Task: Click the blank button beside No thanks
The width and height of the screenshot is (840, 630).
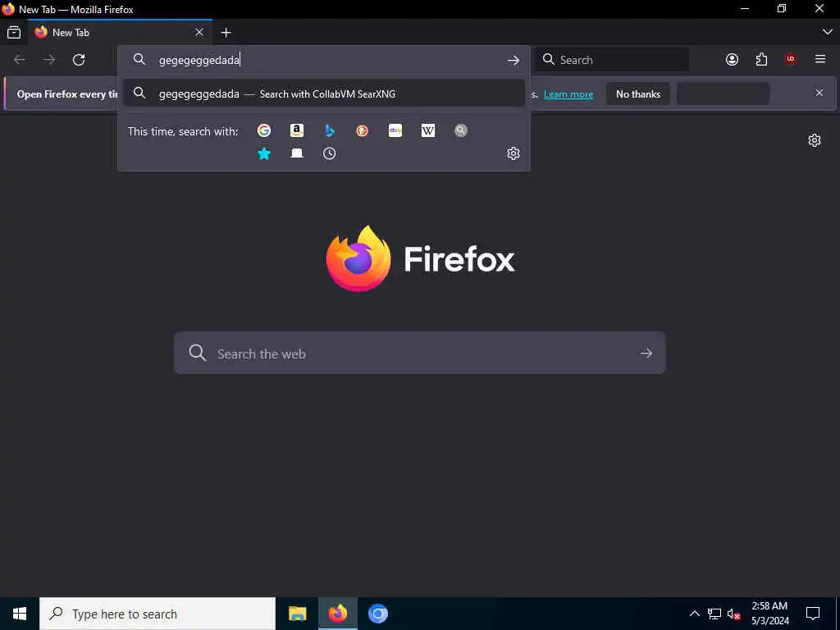Action: (x=724, y=94)
